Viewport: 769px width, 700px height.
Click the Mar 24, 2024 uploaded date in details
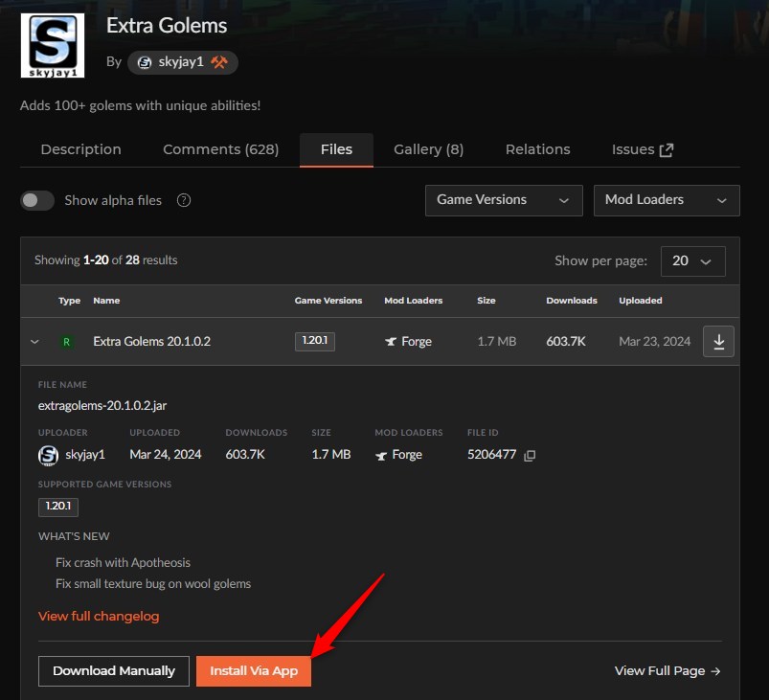click(166, 454)
